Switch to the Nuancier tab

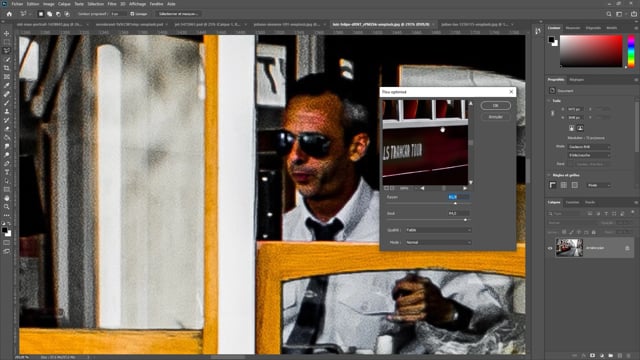(x=573, y=28)
